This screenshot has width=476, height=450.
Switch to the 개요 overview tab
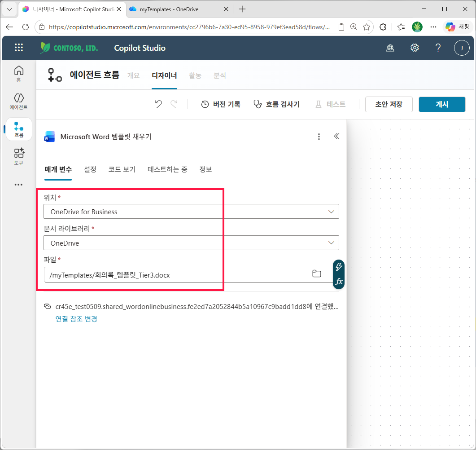(x=133, y=75)
